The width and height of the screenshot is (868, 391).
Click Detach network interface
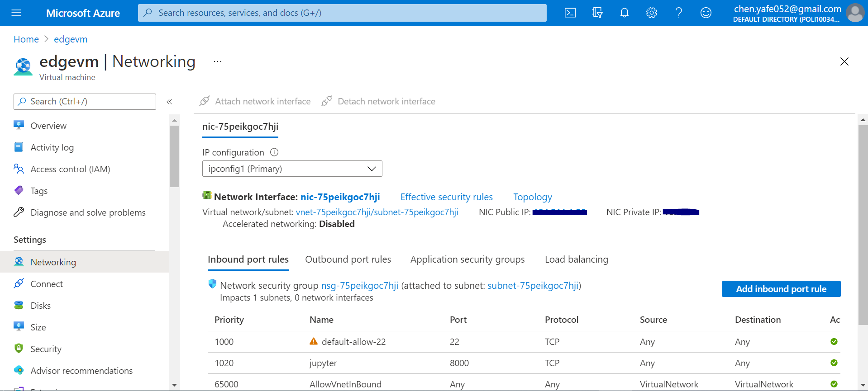(x=378, y=101)
